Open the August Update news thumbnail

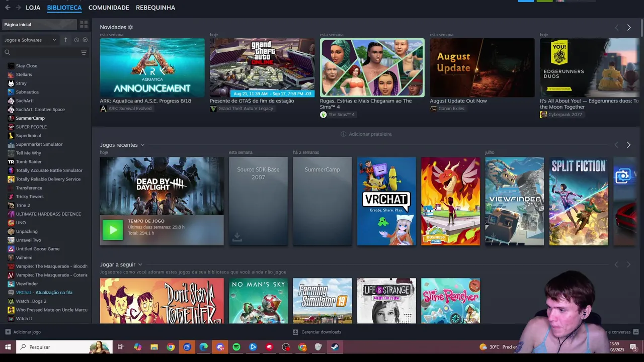pyautogui.click(x=482, y=67)
